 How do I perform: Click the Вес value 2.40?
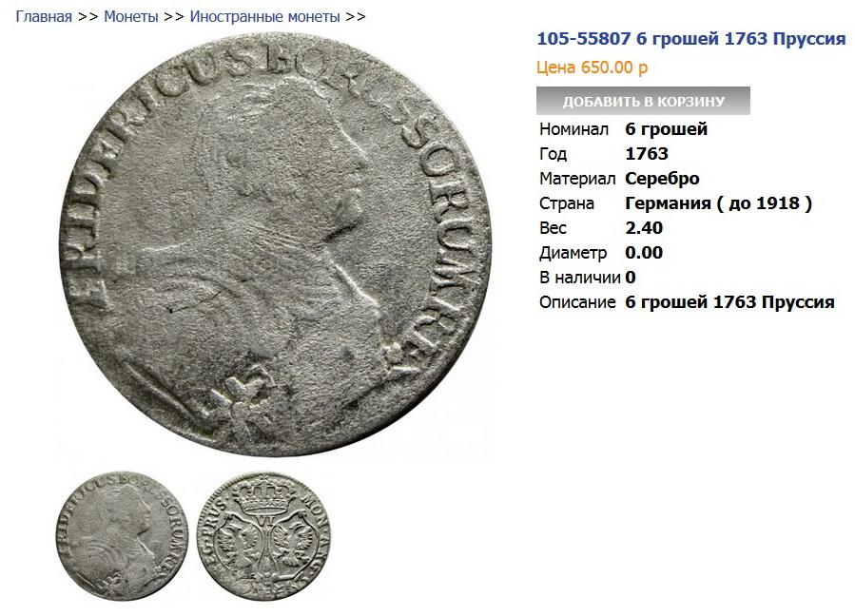[644, 228]
